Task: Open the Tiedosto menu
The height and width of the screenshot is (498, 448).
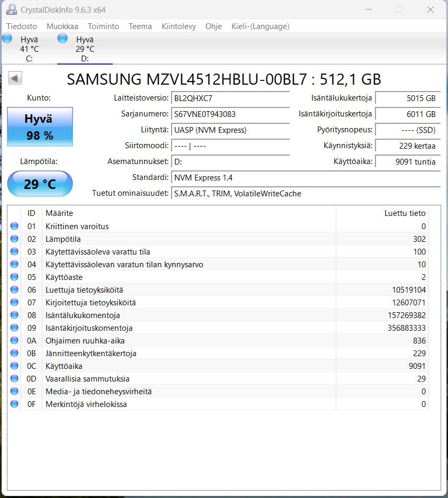Action: pyautogui.click(x=22, y=26)
